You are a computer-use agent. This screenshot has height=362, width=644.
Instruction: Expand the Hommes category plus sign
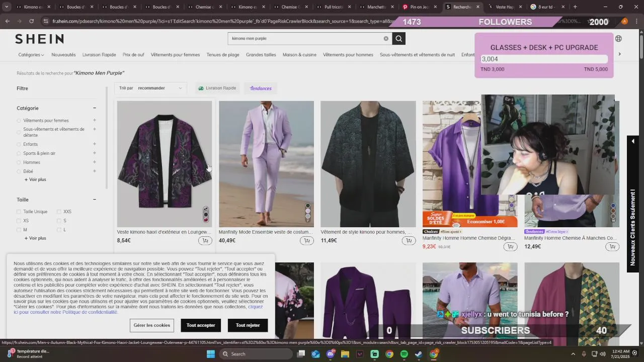(x=94, y=162)
